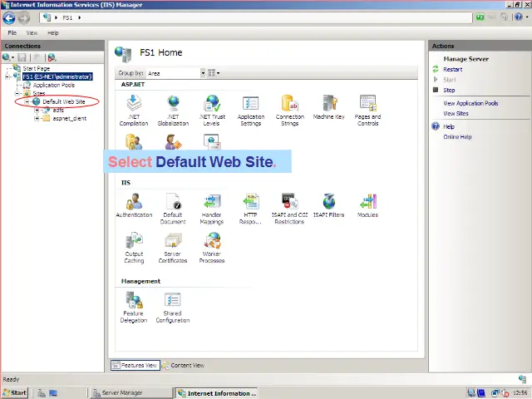Select Application Pools in tree

(x=54, y=85)
